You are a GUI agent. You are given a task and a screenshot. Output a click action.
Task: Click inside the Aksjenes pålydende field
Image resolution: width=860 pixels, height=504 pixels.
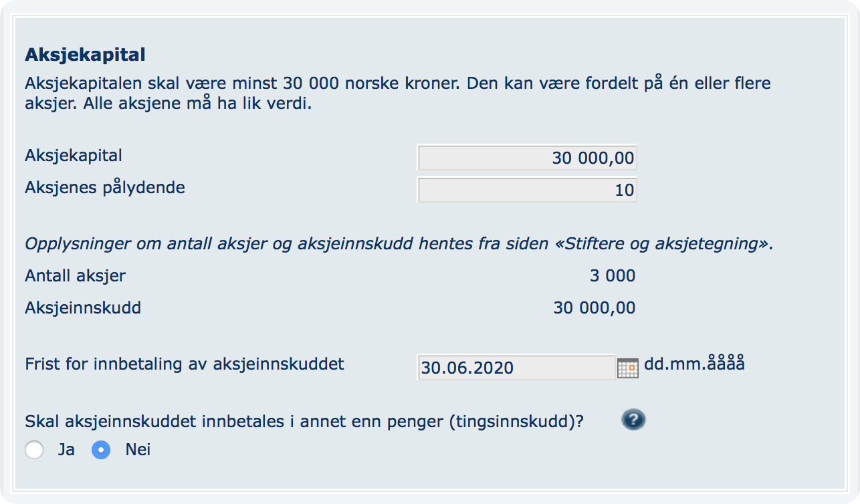click(527, 189)
